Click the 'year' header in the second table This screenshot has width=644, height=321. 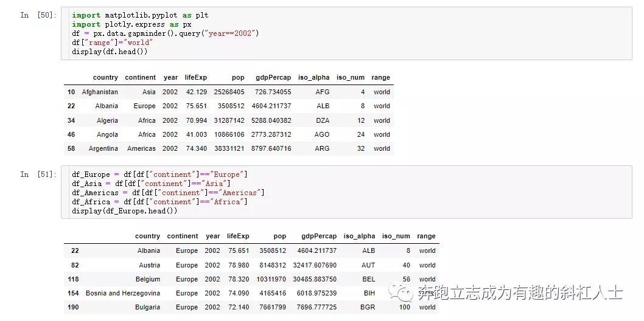213,236
